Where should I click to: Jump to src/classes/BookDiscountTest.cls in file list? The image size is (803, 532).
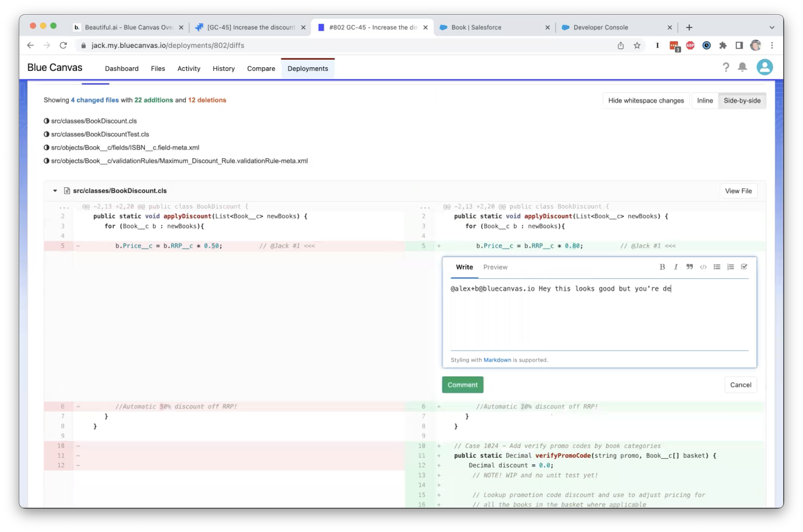(100, 134)
